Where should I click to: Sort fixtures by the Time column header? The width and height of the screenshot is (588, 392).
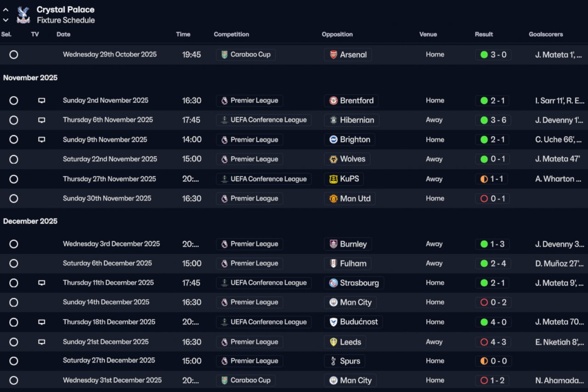coord(183,34)
